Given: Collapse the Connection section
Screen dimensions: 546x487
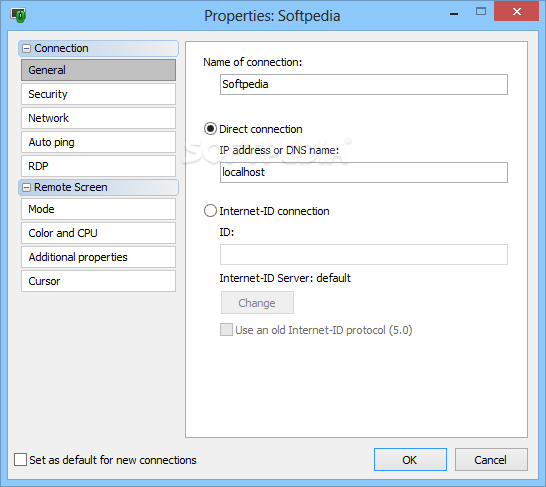Looking at the screenshot, I should click(26, 48).
